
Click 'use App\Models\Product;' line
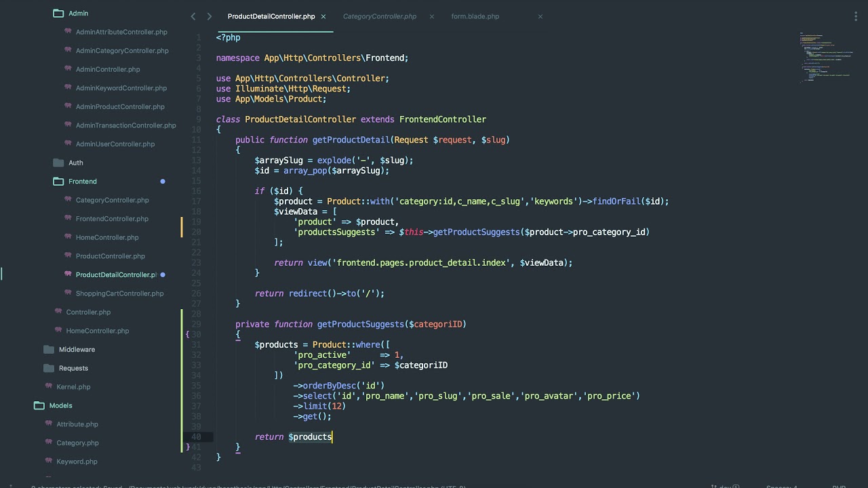click(271, 99)
